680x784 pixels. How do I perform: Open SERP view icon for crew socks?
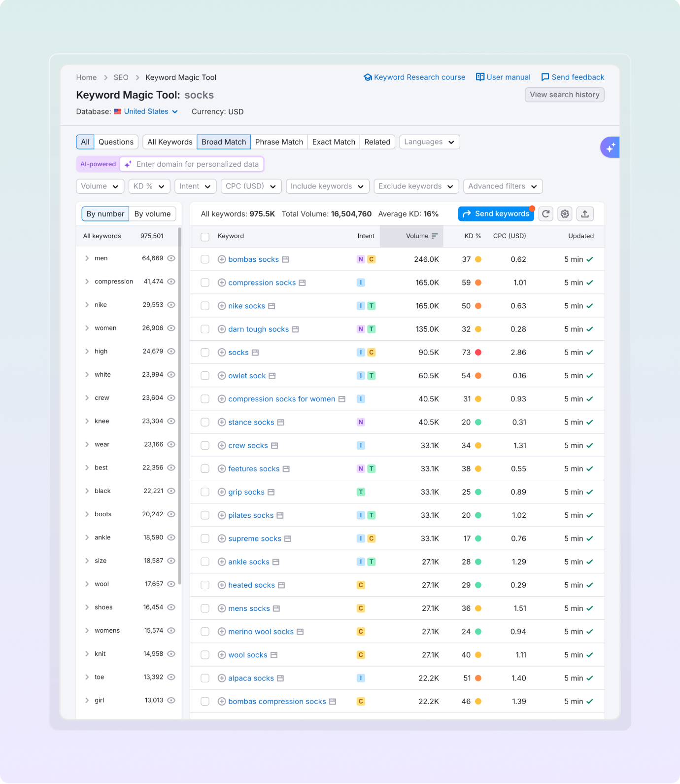coord(274,446)
